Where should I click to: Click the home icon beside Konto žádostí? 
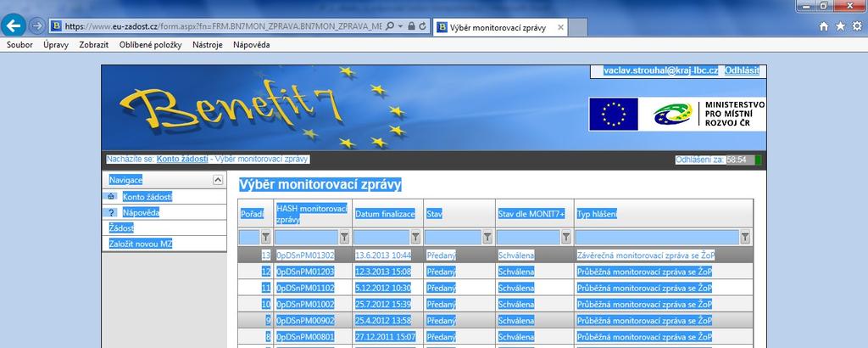coord(111,196)
